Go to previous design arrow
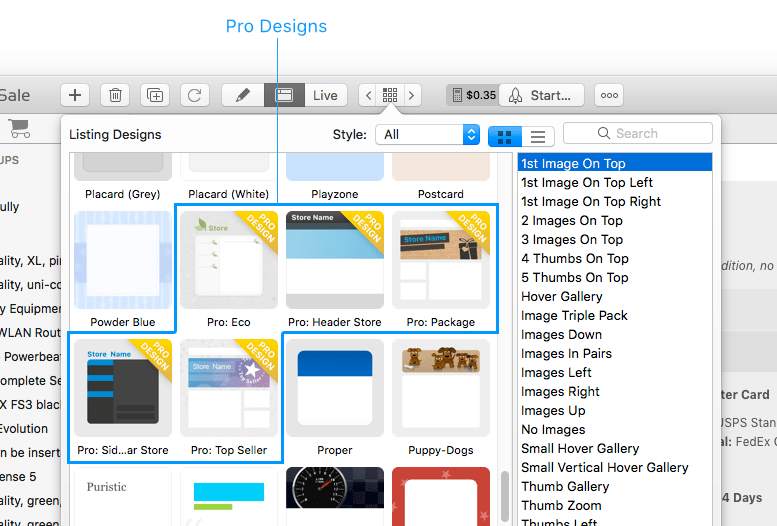777x526 pixels. click(x=368, y=95)
